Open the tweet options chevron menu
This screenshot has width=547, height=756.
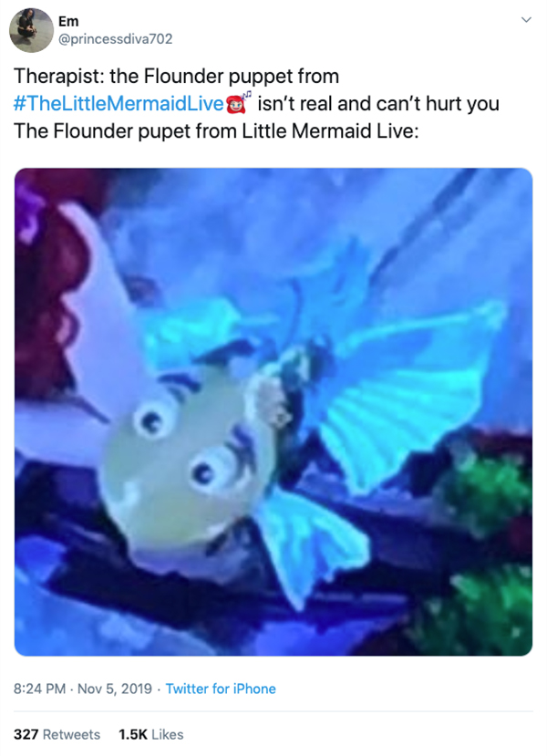526,20
